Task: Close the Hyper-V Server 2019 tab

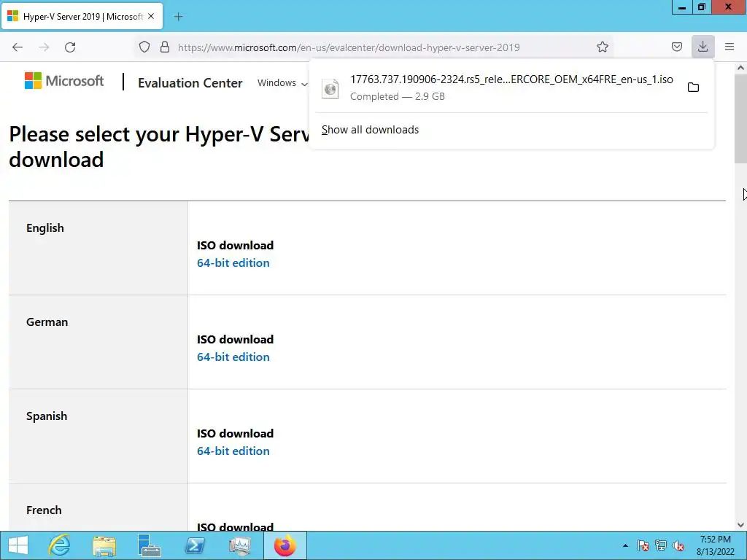Action: (151, 16)
